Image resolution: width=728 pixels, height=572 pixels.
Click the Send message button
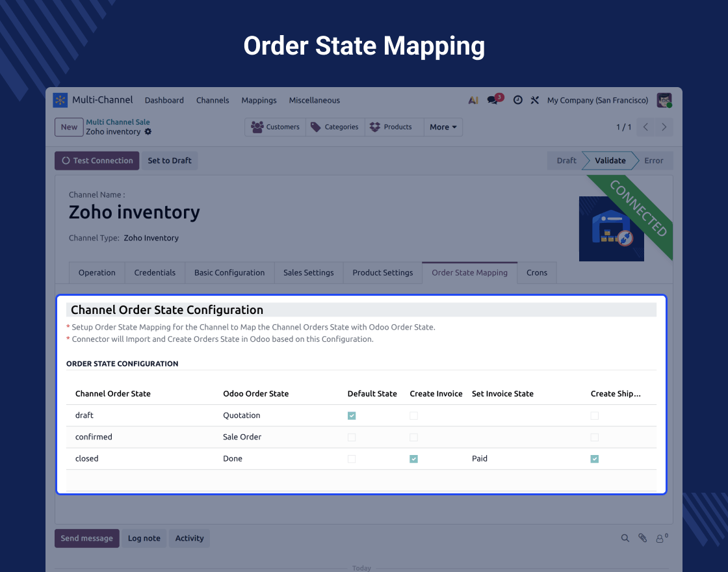pos(87,538)
